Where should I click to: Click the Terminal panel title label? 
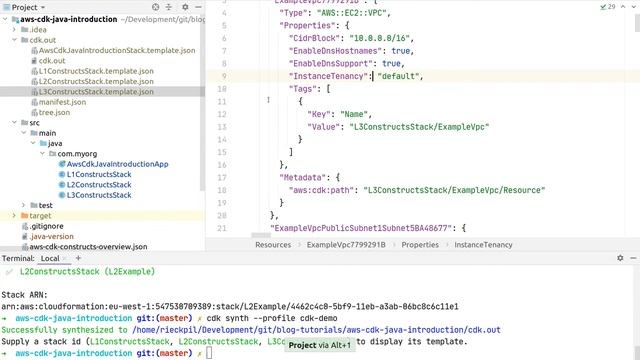click(x=18, y=258)
